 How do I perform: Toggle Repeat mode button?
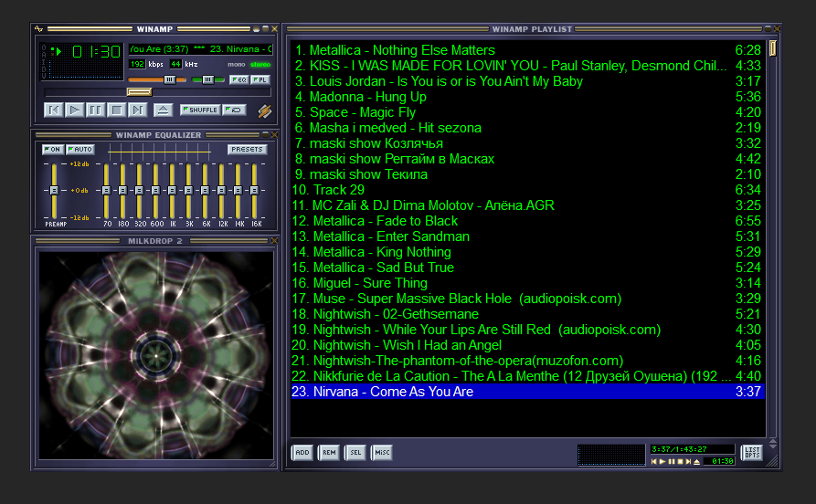click(234, 110)
